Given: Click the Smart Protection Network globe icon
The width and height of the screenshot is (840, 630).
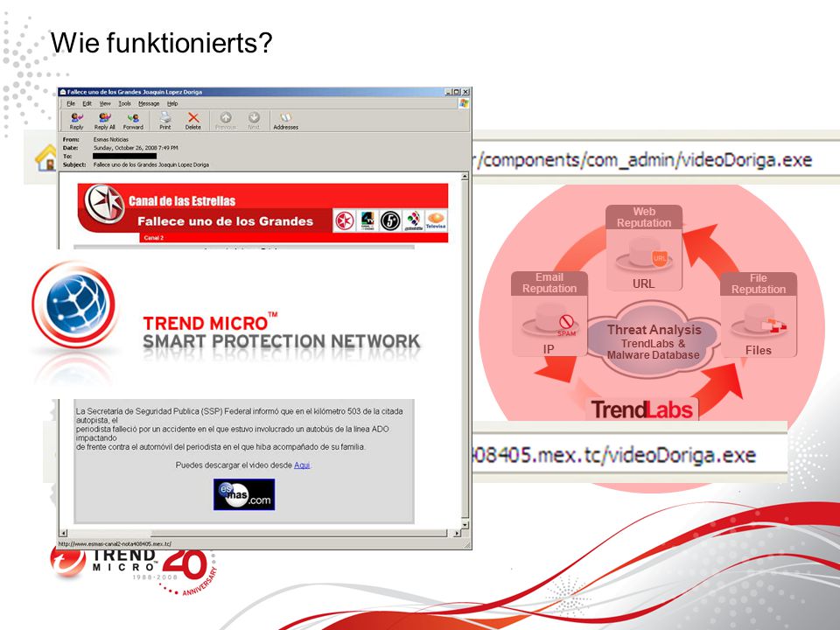Looking at the screenshot, I should click(73, 304).
